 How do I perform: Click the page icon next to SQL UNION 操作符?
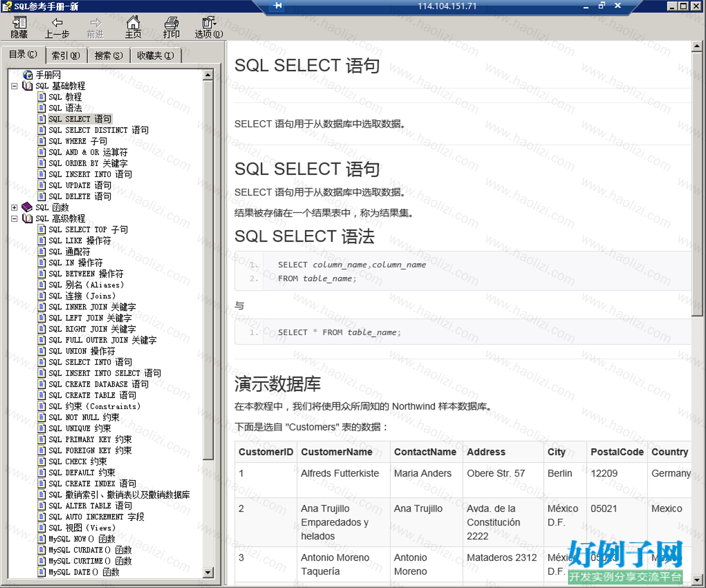tap(42, 351)
